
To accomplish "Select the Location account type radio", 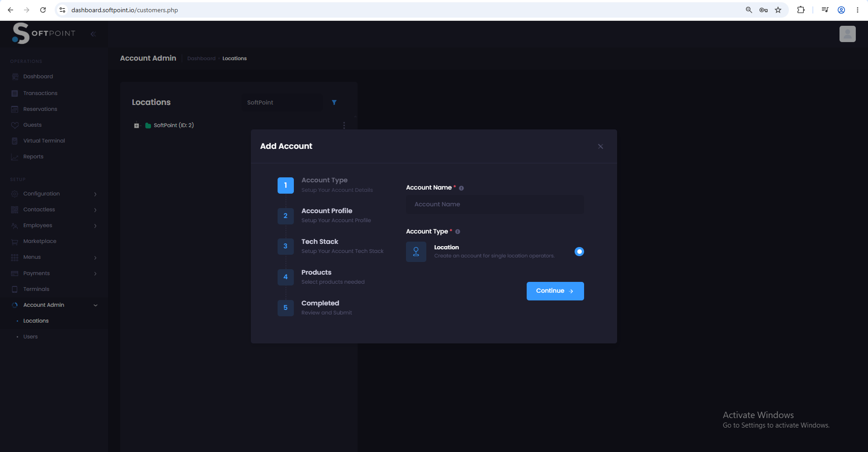I will [579, 252].
